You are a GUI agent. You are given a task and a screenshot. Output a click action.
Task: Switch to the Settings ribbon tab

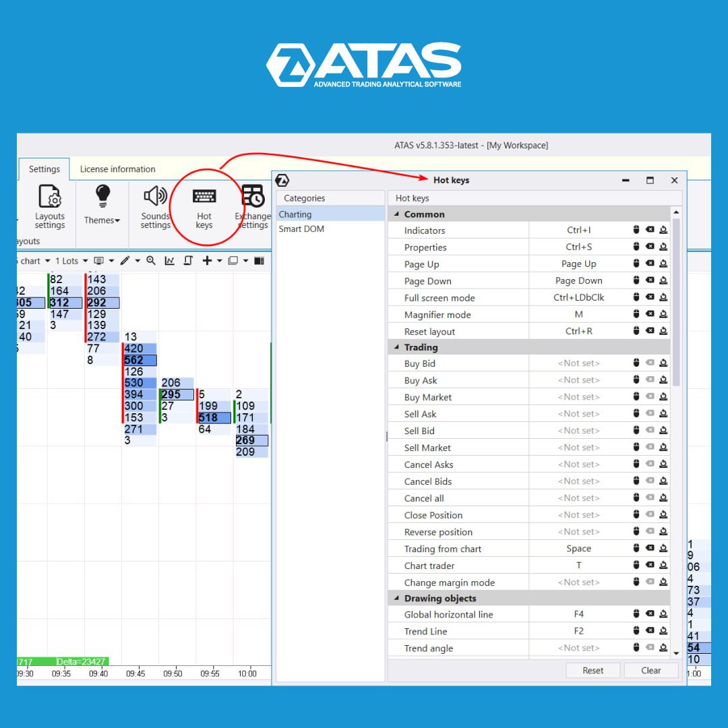44,169
